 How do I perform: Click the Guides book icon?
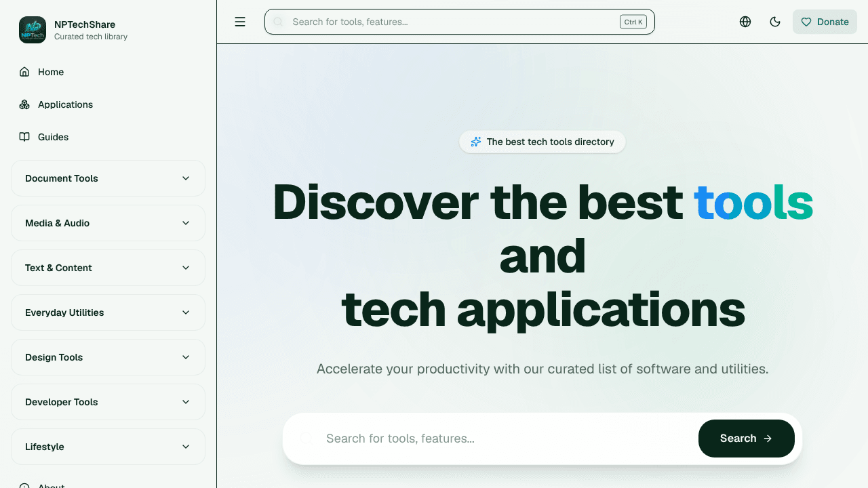24,137
